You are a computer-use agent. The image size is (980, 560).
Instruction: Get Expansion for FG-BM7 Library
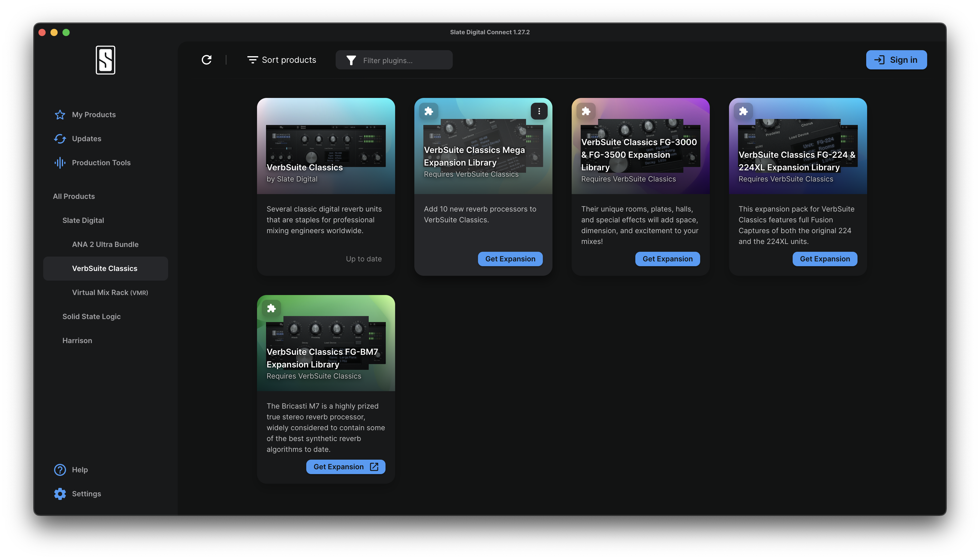(x=346, y=467)
